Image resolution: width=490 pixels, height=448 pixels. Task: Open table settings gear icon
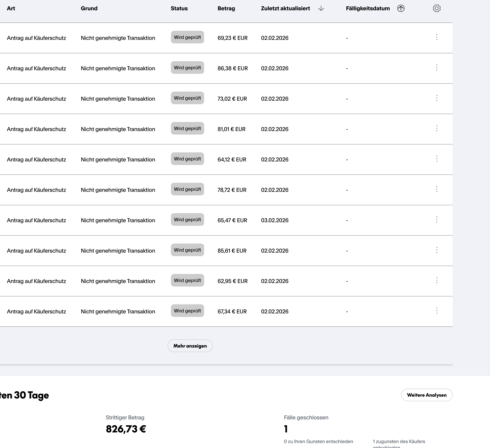(x=436, y=8)
